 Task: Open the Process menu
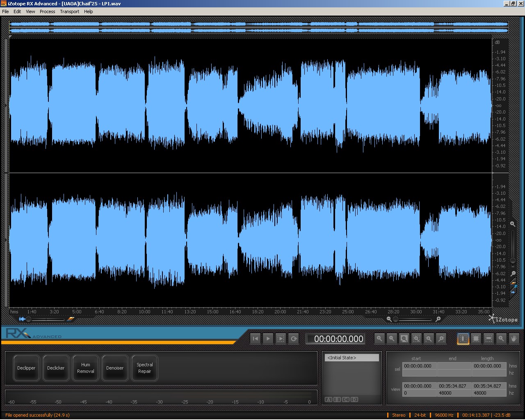(47, 11)
